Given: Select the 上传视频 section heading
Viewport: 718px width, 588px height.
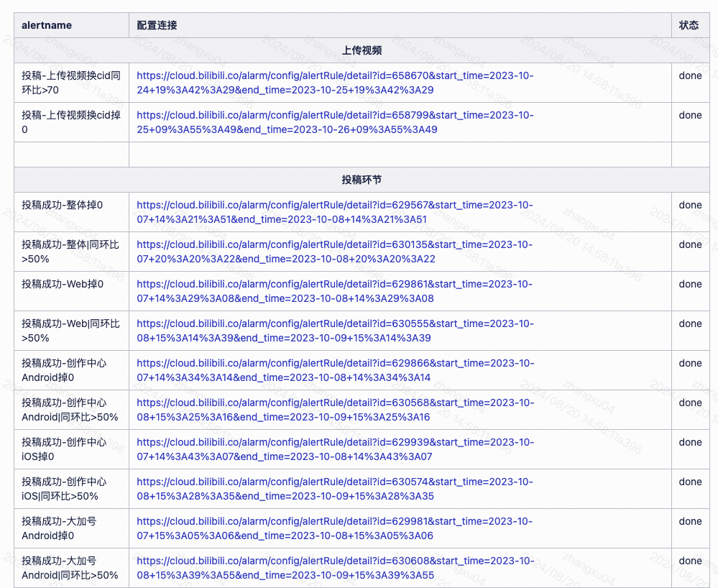Looking at the screenshot, I should click(x=362, y=50).
